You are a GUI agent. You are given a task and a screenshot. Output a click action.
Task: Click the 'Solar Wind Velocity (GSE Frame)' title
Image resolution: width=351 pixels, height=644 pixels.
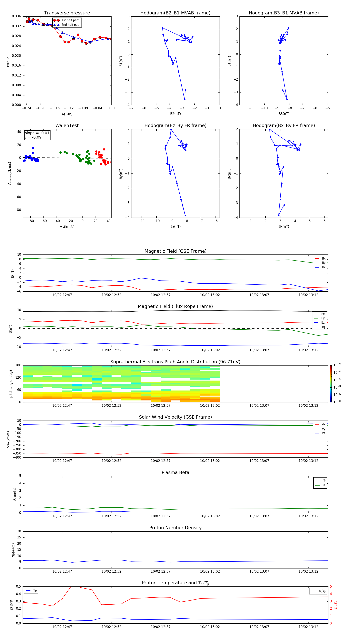click(175, 417)
